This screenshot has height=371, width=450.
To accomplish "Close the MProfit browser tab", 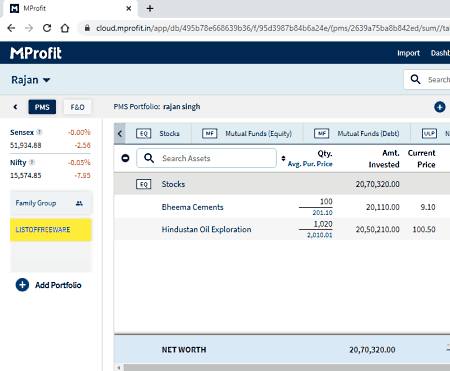I will pos(129,8).
